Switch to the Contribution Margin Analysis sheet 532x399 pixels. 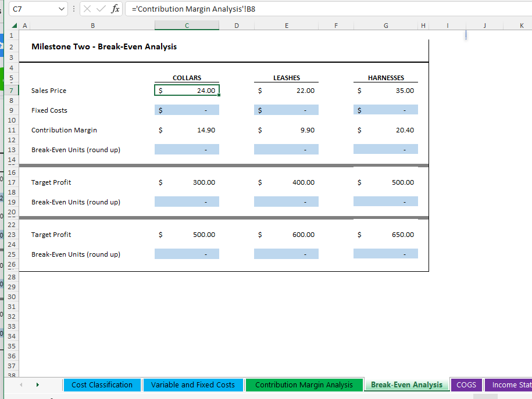point(304,384)
